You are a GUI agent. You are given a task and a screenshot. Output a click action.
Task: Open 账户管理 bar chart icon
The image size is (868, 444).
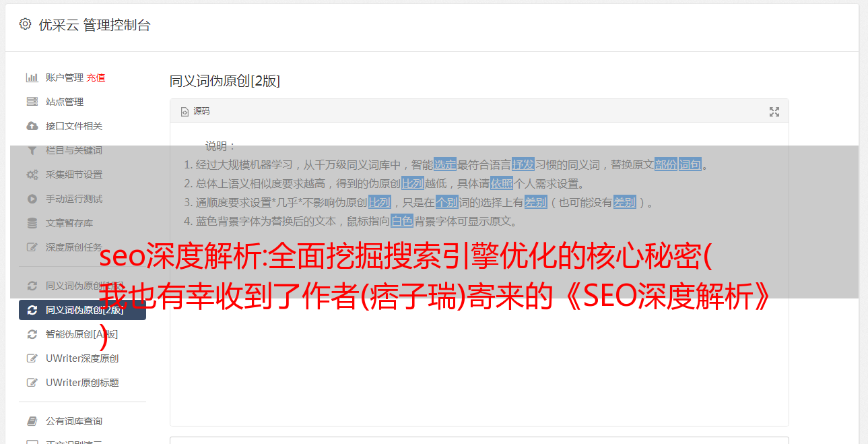coord(32,77)
